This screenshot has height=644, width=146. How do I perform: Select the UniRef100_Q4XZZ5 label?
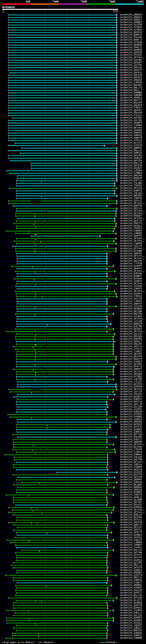coord(131,477)
